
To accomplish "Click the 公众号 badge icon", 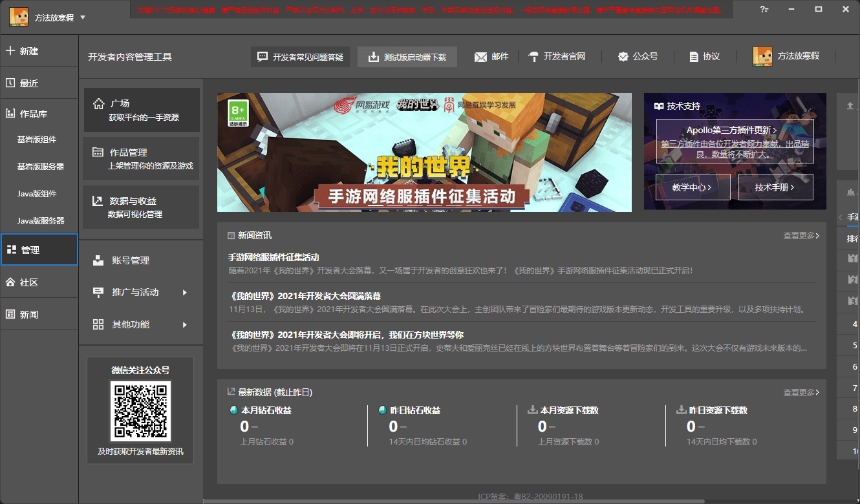I will click(x=623, y=57).
